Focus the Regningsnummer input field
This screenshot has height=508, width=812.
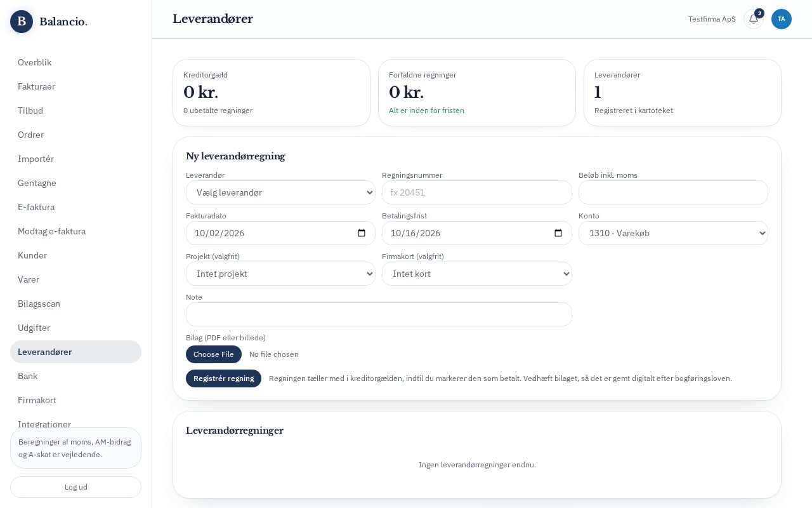pos(477,192)
